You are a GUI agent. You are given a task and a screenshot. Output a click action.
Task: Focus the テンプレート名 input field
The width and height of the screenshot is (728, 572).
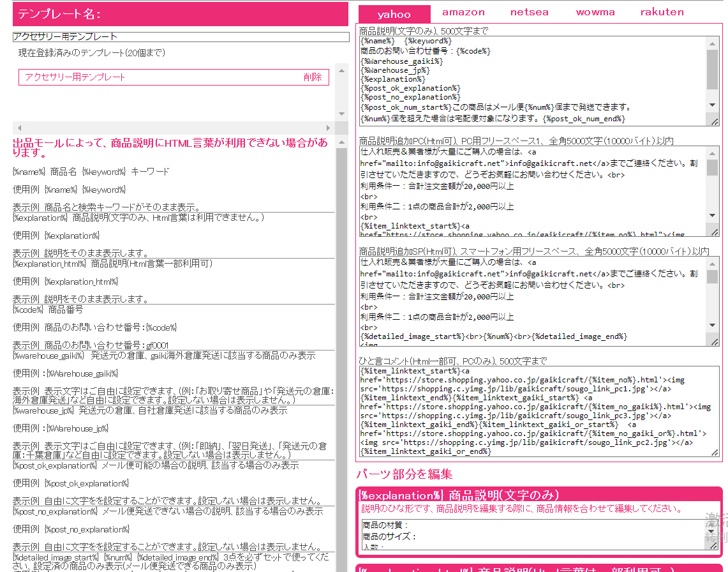pyautogui.click(x=181, y=37)
